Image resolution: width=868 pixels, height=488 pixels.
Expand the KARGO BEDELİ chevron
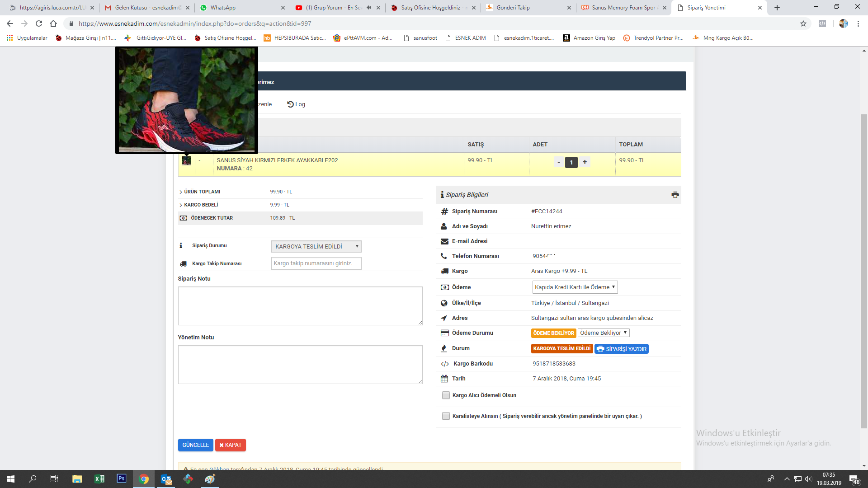[181, 205]
